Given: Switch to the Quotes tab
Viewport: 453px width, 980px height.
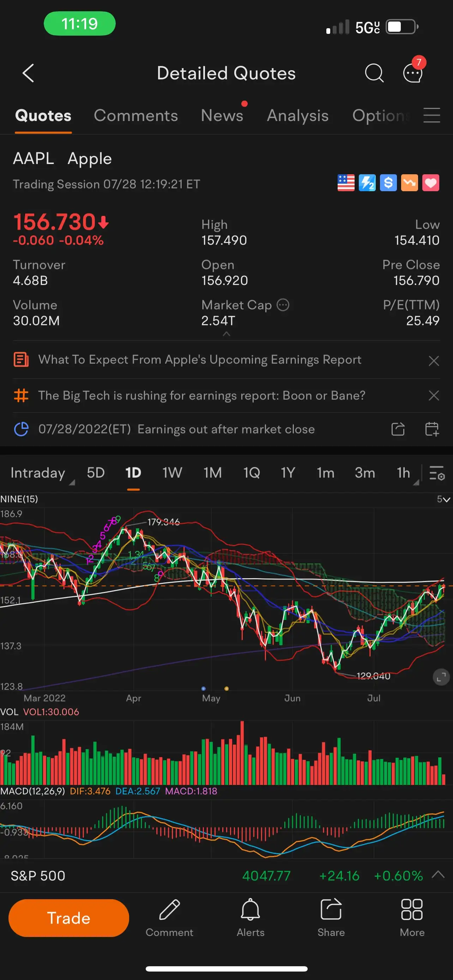Looking at the screenshot, I should (43, 115).
